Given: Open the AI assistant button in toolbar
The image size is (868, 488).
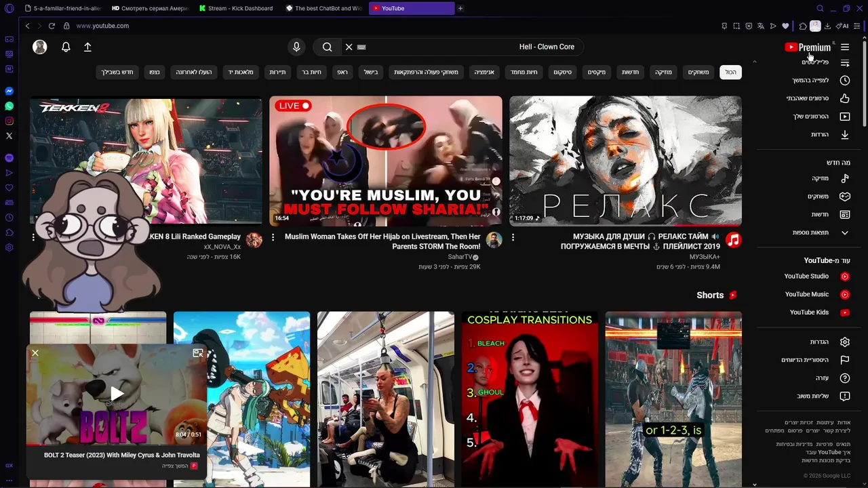Looking at the screenshot, I should (842, 26).
